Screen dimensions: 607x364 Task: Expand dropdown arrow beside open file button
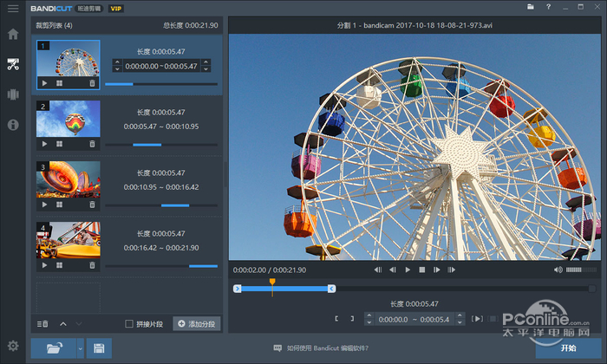pyautogui.click(x=80, y=348)
